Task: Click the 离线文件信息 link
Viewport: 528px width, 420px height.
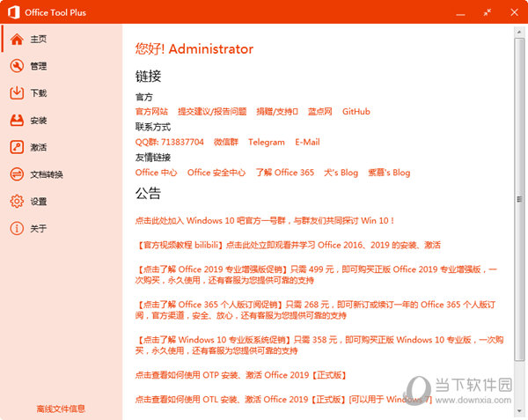Action: click(61, 409)
